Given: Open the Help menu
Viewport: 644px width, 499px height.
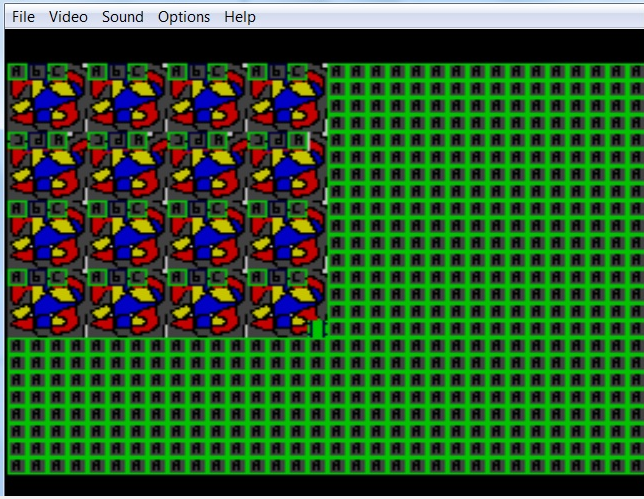Looking at the screenshot, I should (240, 17).
